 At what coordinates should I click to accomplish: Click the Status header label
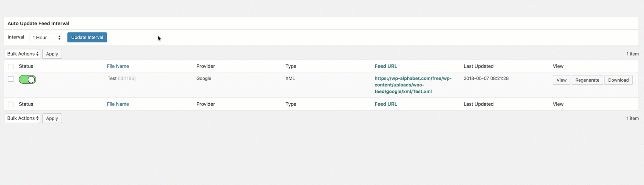[26, 66]
